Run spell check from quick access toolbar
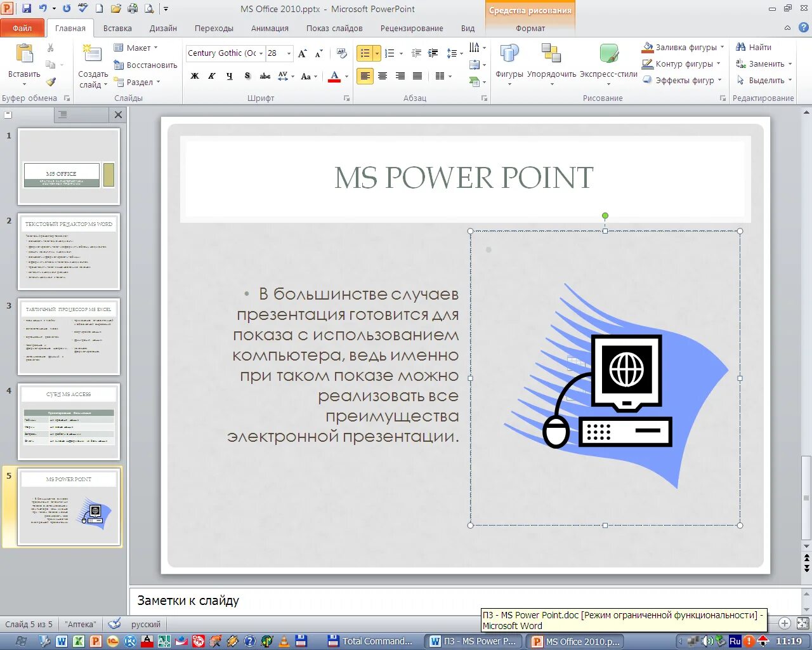 tap(83, 9)
